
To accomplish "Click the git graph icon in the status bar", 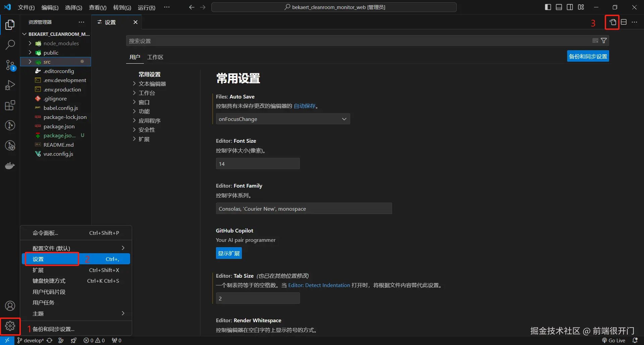I will point(61,340).
